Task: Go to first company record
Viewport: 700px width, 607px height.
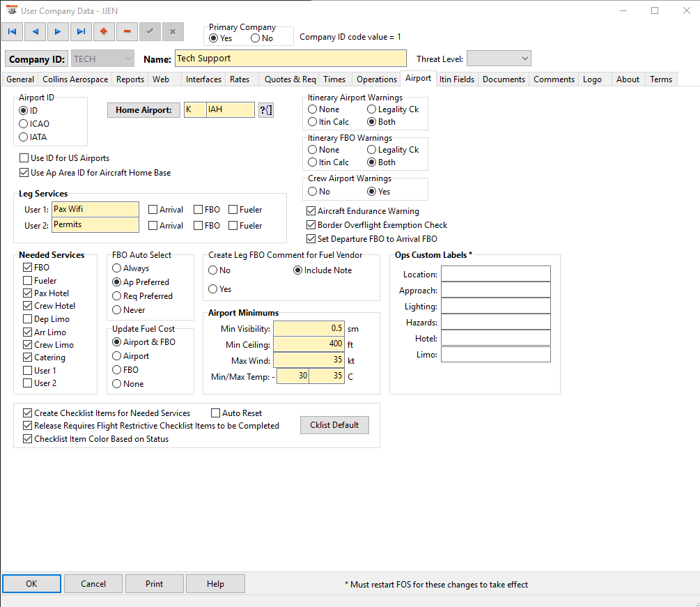Action: pyautogui.click(x=13, y=32)
